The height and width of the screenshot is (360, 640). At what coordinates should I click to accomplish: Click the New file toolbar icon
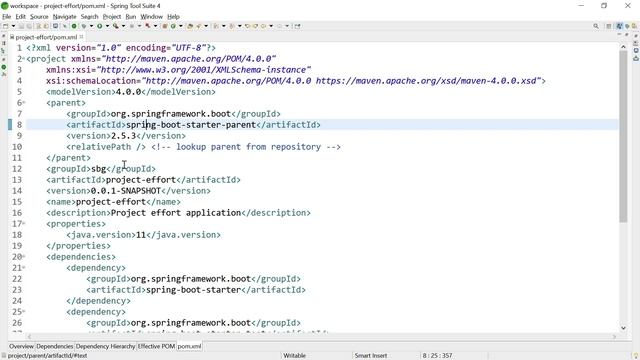pos(5,26)
